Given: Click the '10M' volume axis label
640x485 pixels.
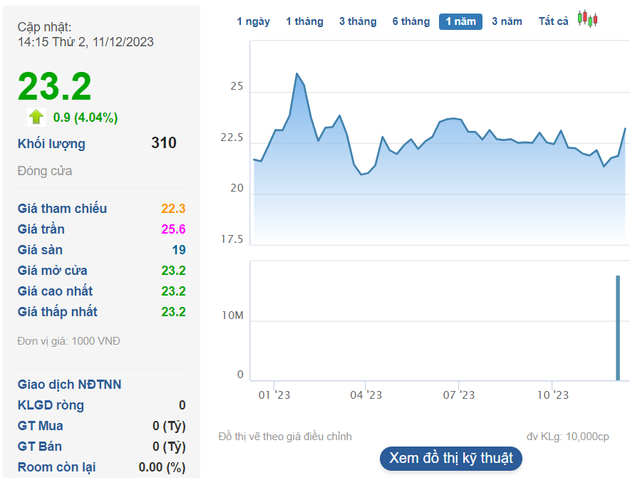Looking at the screenshot, I should coord(233,316).
